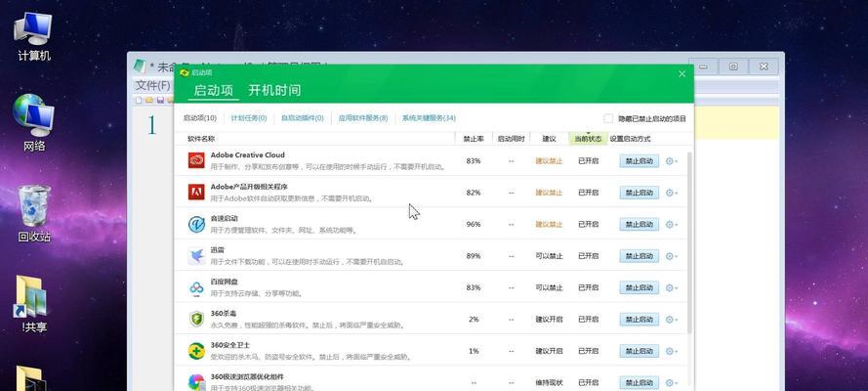Expand the gear dropdown for 360杀毒

671,320
